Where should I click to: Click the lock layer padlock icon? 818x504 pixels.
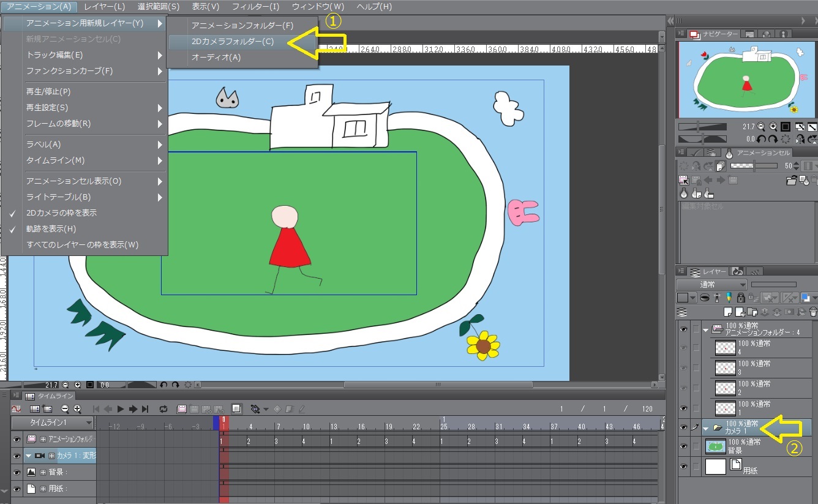point(741,298)
